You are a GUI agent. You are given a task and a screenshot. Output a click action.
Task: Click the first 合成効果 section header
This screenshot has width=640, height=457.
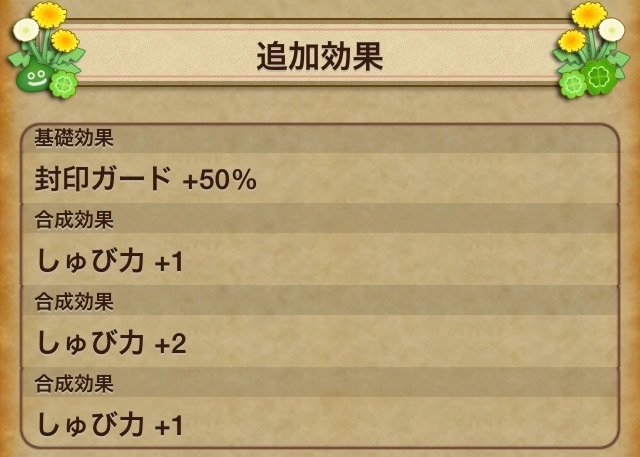pyautogui.click(x=320, y=219)
